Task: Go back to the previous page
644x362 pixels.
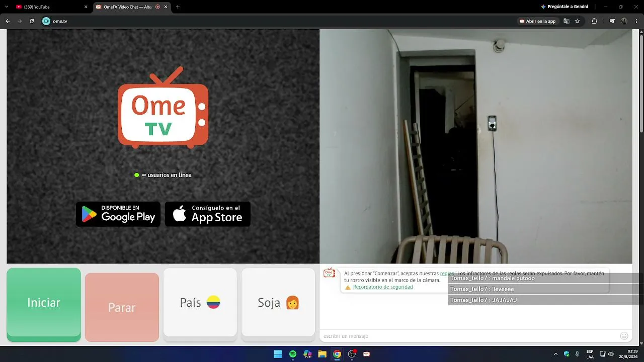Action: (8, 21)
